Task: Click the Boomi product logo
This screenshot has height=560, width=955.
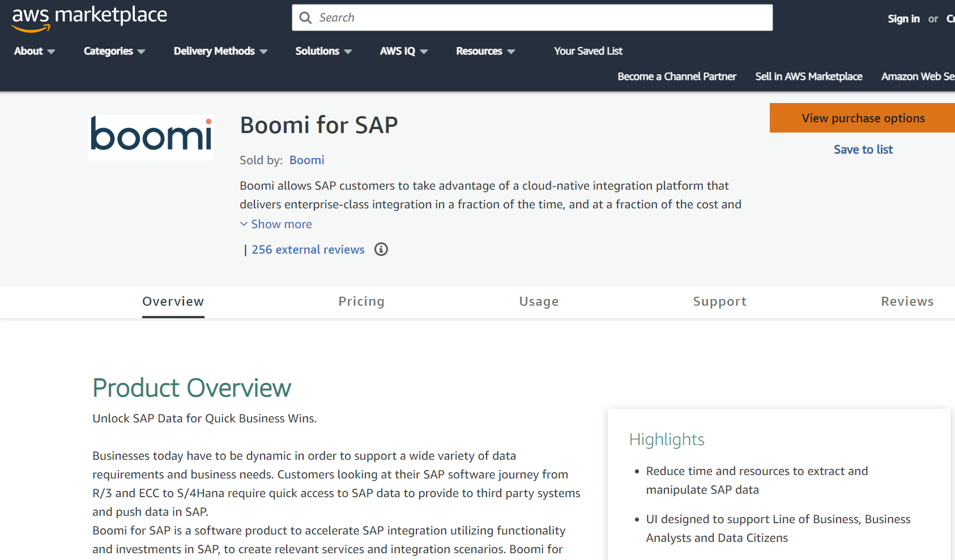Action: (x=151, y=137)
